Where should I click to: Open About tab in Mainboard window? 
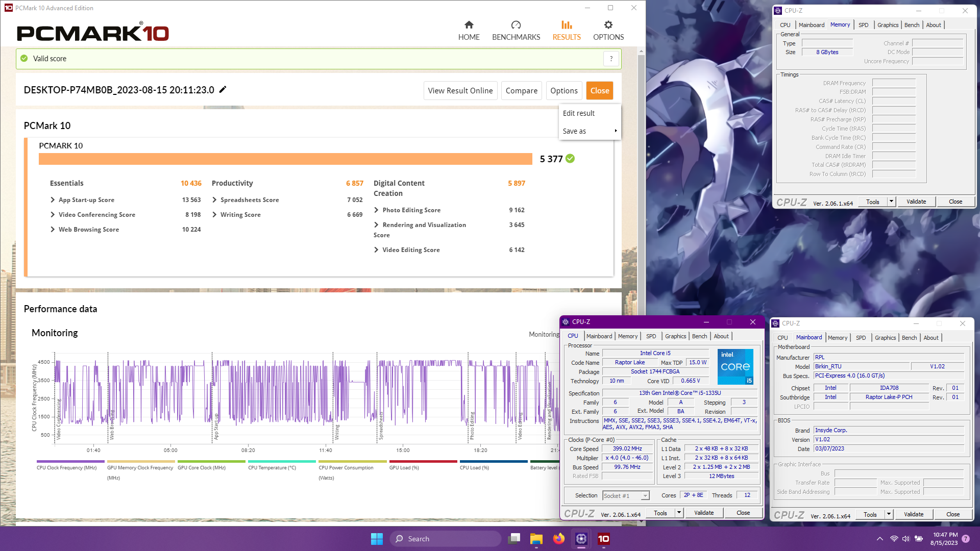click(x=930, y=338)
